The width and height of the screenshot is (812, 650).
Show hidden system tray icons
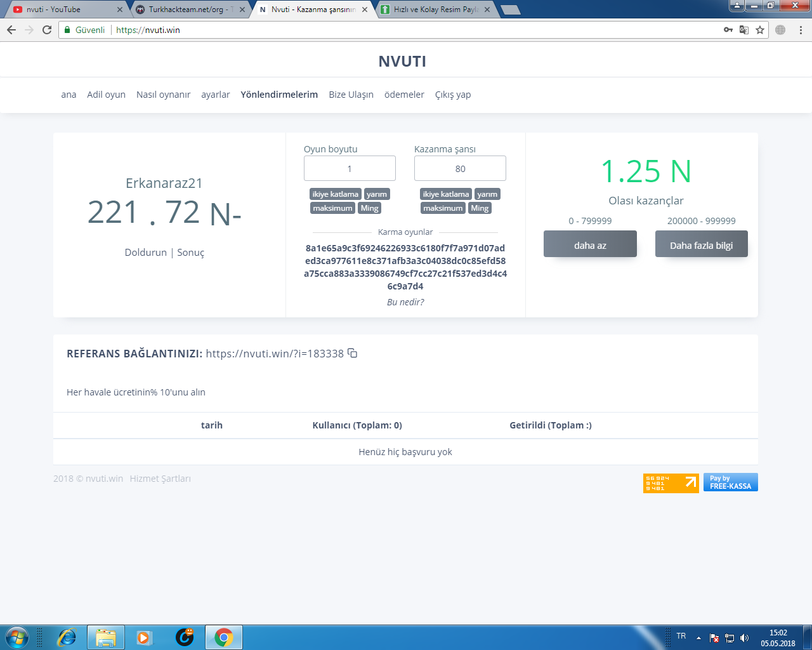pos(698,638)
